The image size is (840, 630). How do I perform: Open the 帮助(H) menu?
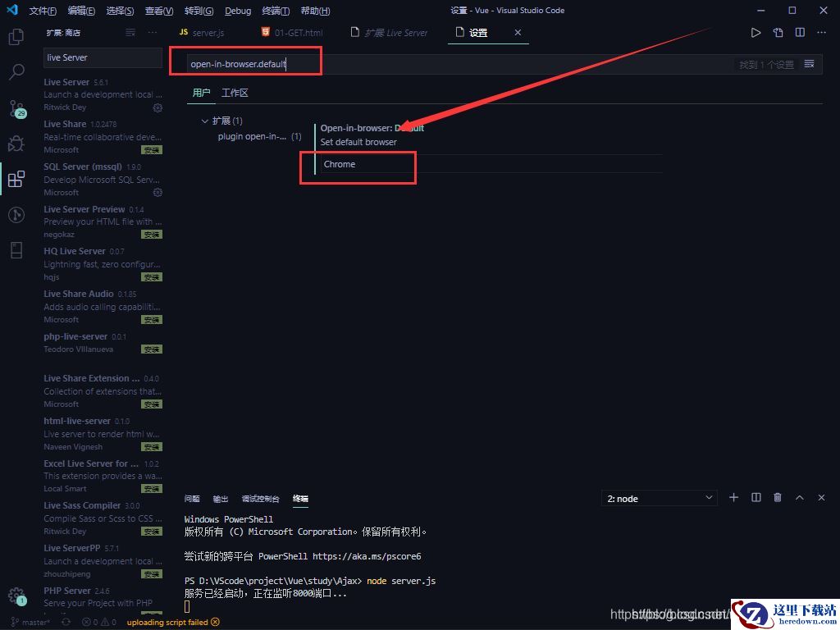click(315, 11)
